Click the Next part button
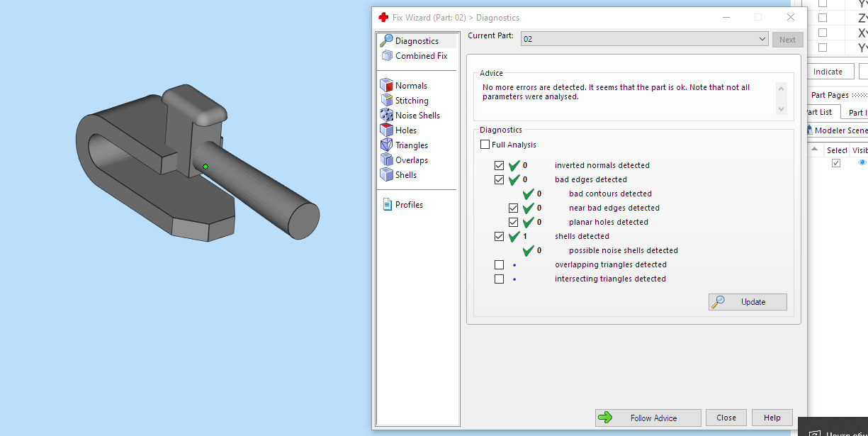 tap(787, 40)
